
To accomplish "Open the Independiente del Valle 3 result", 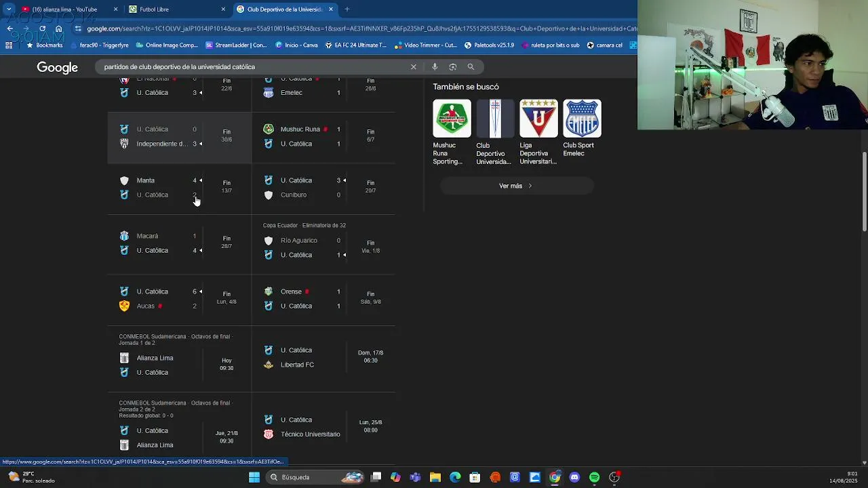I will pos(180,136).
